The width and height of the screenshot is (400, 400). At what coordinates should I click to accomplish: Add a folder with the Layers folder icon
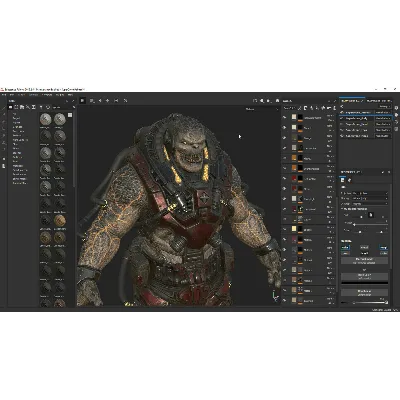328,108
